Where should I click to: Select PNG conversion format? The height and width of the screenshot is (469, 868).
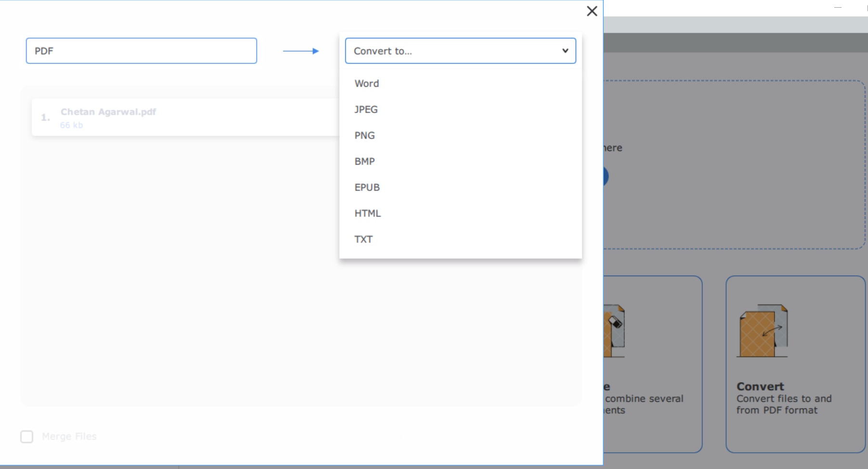coord(364,135)
